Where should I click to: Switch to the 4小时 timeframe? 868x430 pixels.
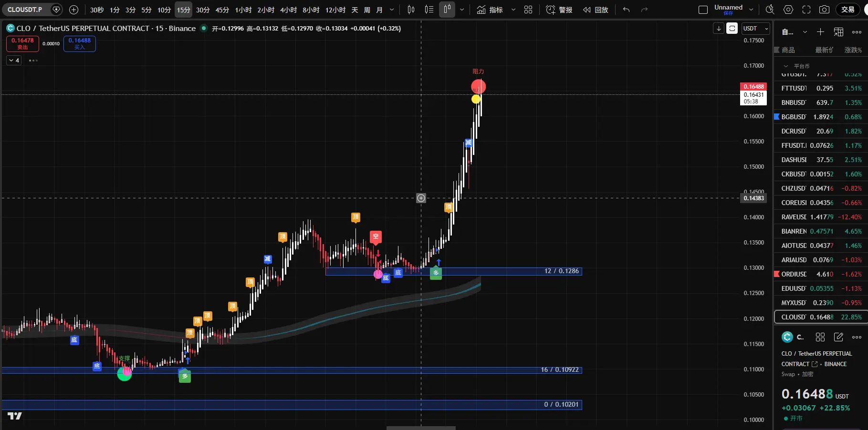(288, 10)
